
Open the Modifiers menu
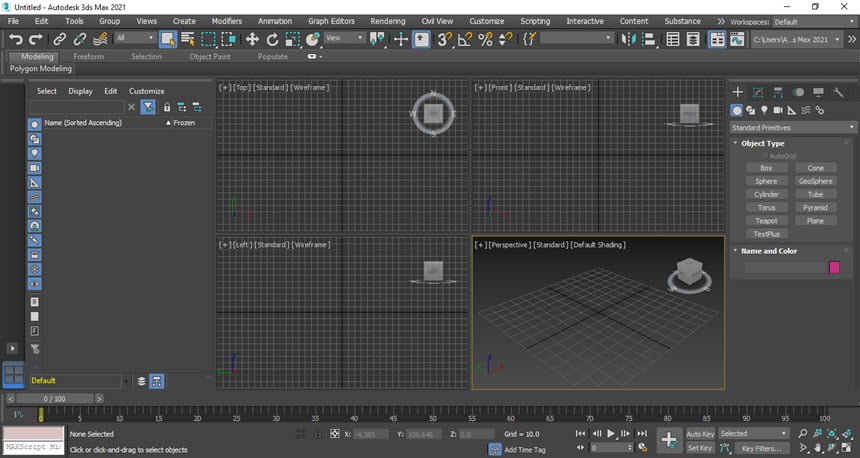click(x=227, y=21)
